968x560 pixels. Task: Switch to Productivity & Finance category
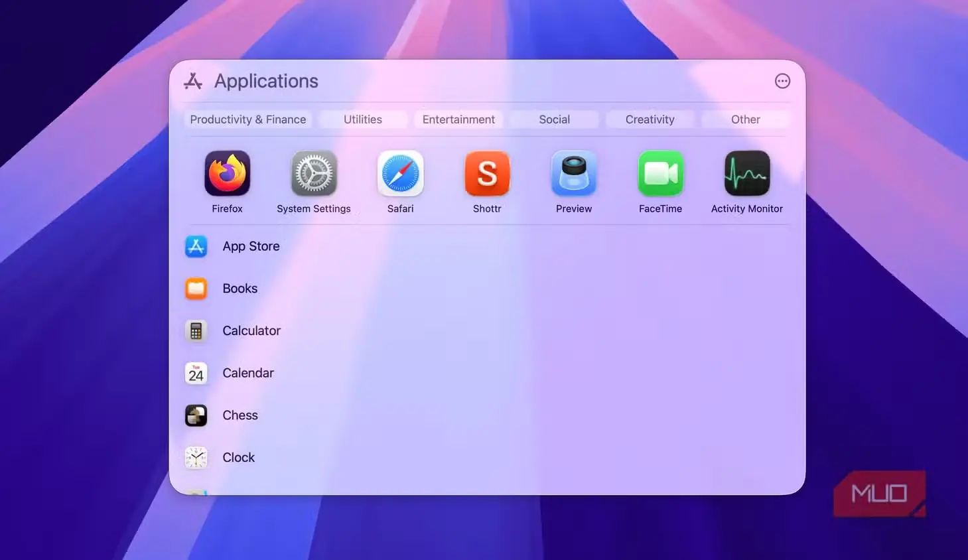(x=248, y=119)
